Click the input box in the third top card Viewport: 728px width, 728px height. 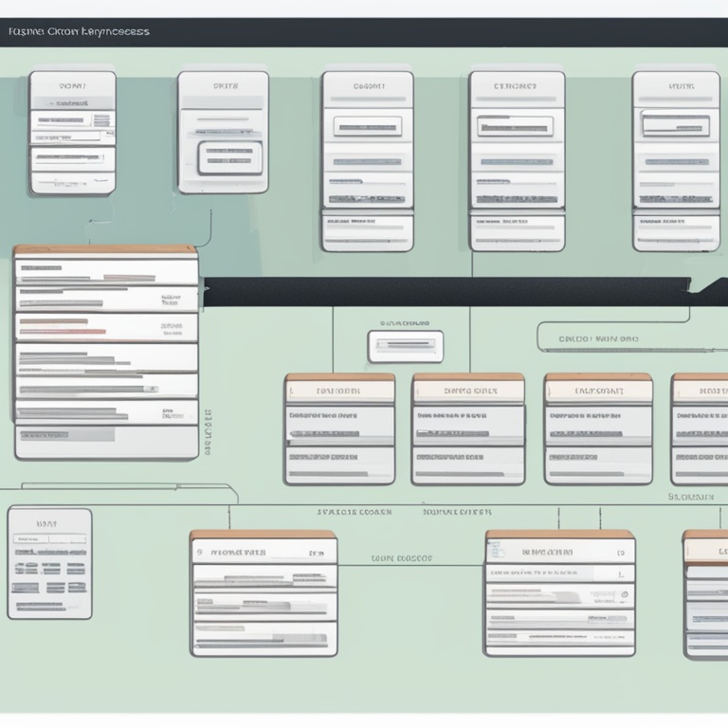[x=368, y=126]
